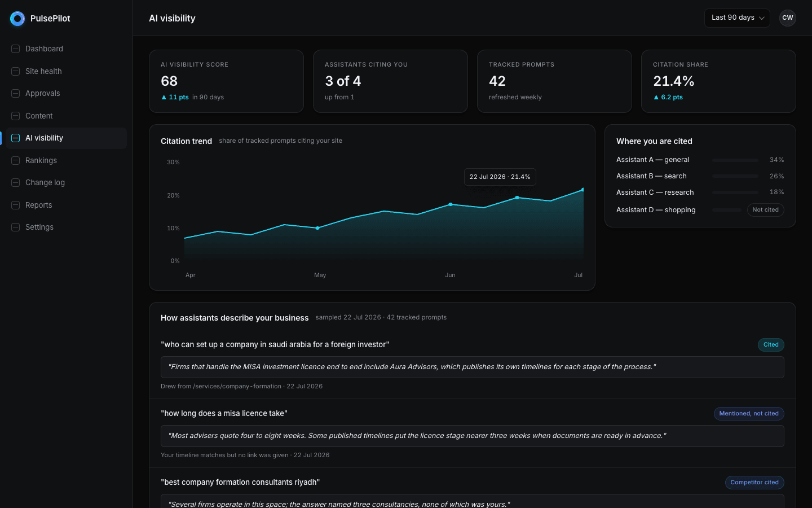Click Assistant C research progress bar

pos(735,192)
